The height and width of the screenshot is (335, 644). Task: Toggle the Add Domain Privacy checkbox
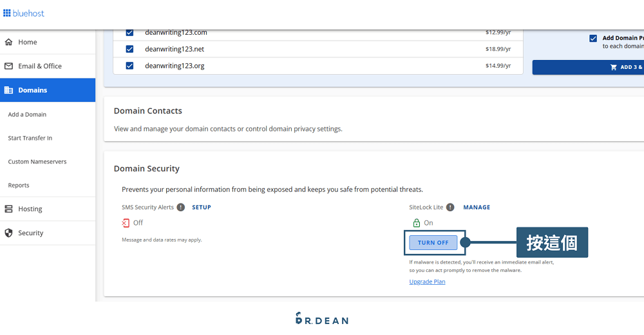tap(592, 39)
